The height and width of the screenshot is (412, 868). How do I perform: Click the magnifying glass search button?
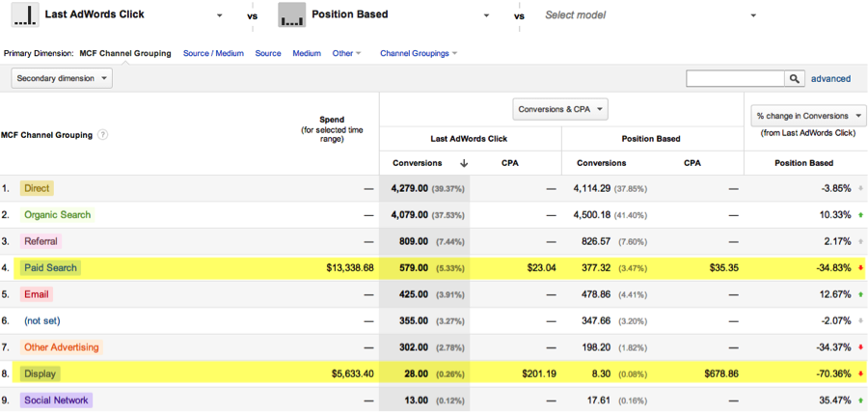click(x=795, y=78)
